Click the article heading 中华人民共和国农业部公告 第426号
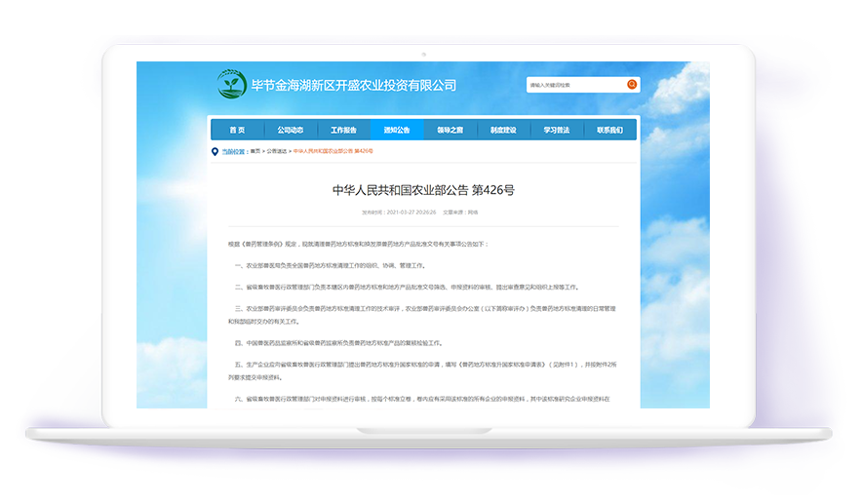The image size is (862, 504). tap(423, 190)
